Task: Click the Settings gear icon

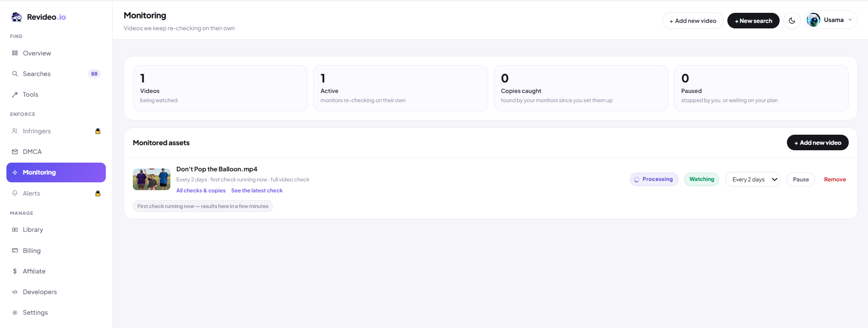Action: pos(15,312)
